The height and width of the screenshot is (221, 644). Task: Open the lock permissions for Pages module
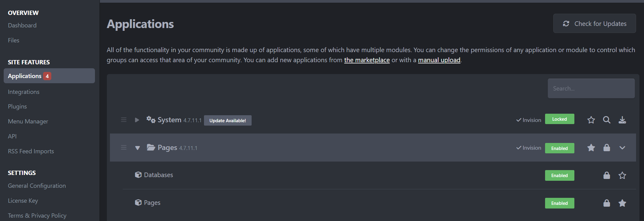pos(607,203)
